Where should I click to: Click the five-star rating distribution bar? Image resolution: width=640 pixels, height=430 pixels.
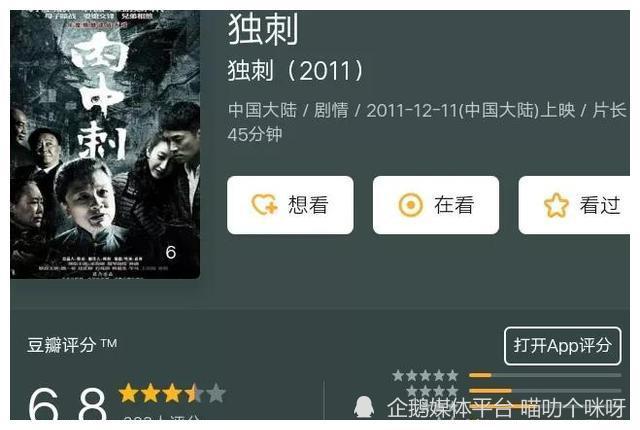click(545, 375)
